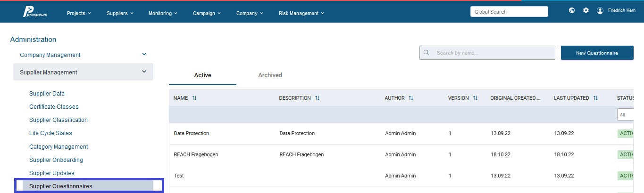Image resolution: width=644 pixels, height=193 pixels.
Task: Open the globe language icon
Action: click(572, 10)
